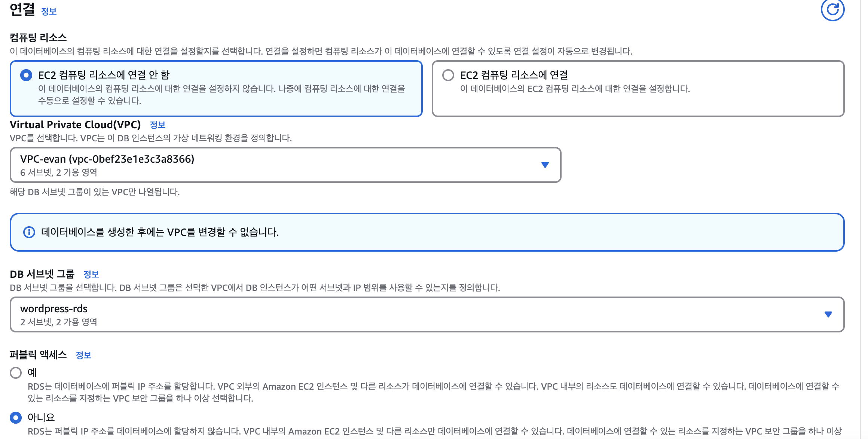Select 'EC2 컴퓨팅 리소스에 연결' radio option
The height and width of the screenshot is (439, 868).
tap(448, 75)
